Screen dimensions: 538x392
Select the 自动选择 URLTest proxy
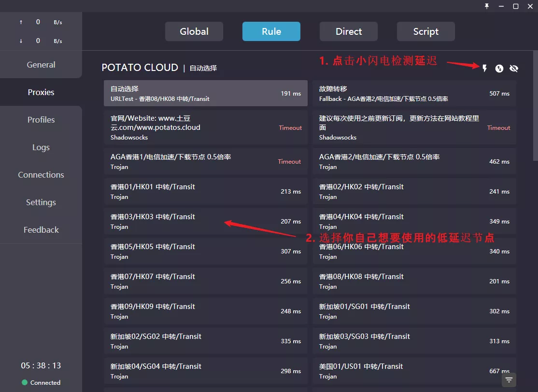tap(205, 94)
